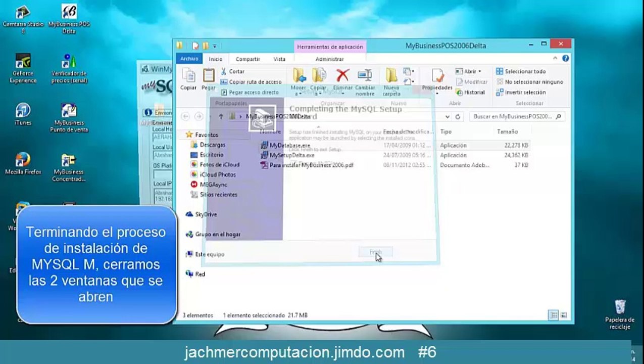Viewport: 644px width, 364px height.
Task: Open Propiedades in the ribbon
Action: pos(437,81)
